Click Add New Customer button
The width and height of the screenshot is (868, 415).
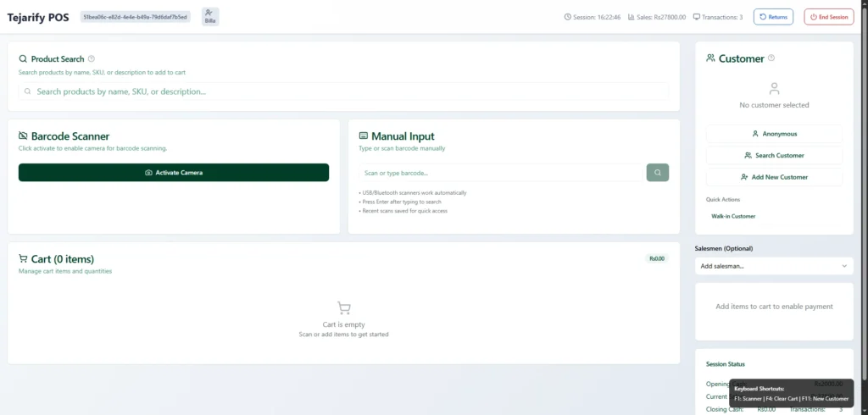point(774,177)
